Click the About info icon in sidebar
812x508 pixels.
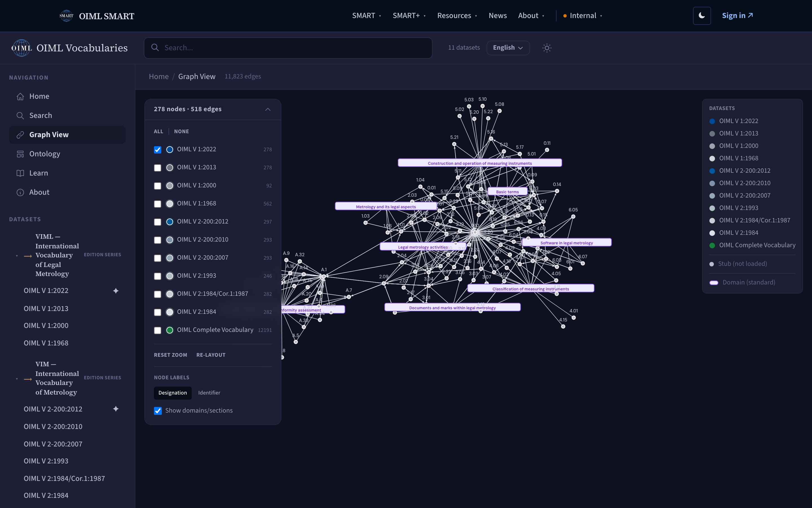pyautogui.click(x=20, y=192)
